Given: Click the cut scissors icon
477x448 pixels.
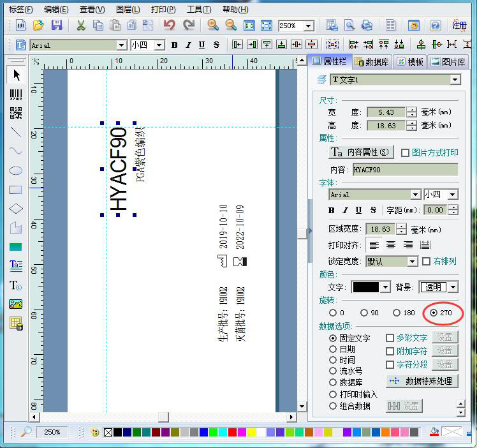Looking at the screenshot, I should click(80, 26).
